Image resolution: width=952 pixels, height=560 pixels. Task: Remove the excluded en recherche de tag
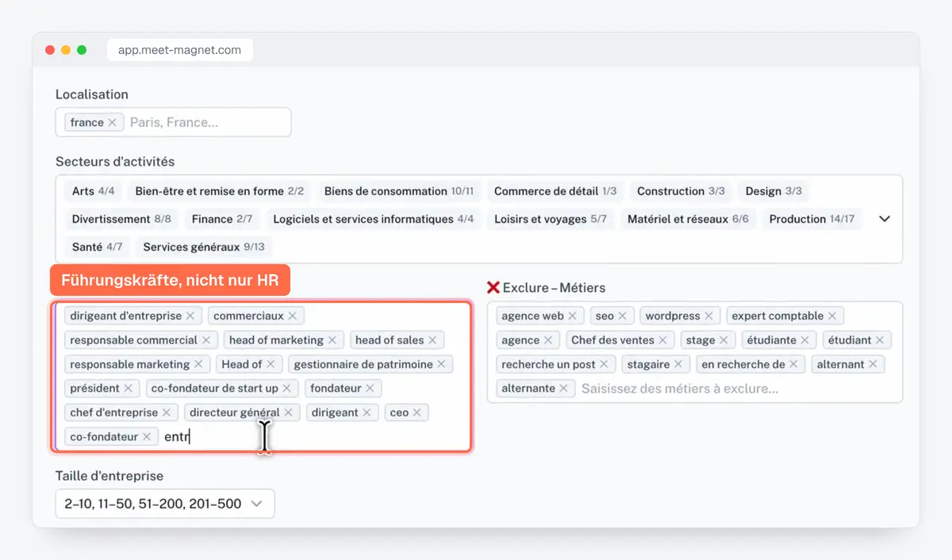pyautogui.click(x=793, y=364)
